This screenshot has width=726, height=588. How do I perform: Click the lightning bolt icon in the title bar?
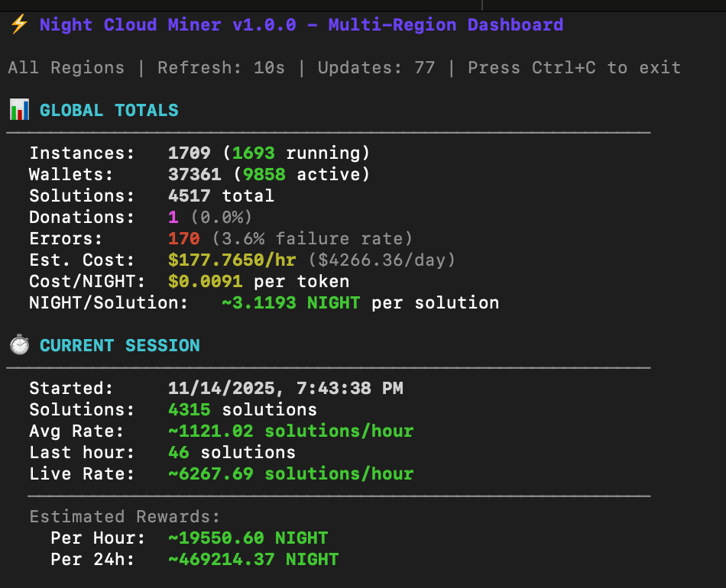coord(18,24)
